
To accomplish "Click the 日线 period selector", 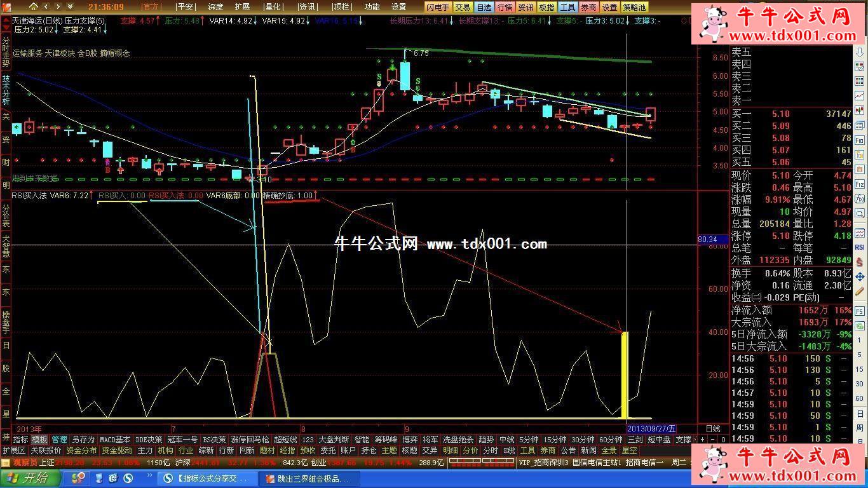I will [713, 429].
